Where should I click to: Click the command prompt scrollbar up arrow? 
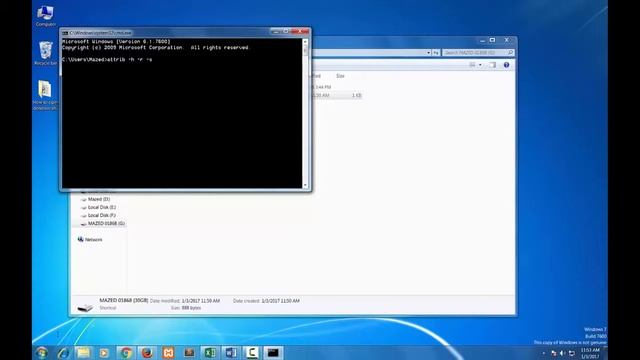pyautogui.click(x=305, y=42)
